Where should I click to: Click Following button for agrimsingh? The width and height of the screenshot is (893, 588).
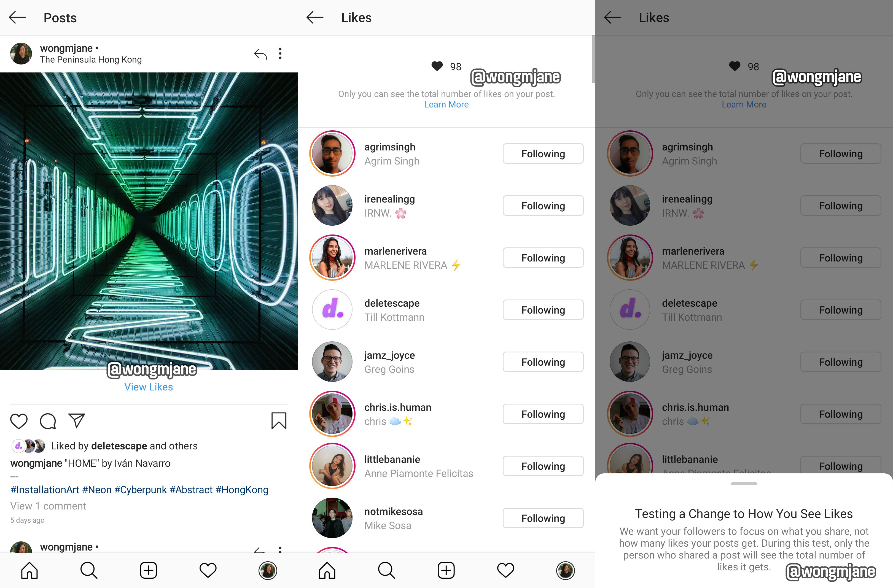coord(543,153)
